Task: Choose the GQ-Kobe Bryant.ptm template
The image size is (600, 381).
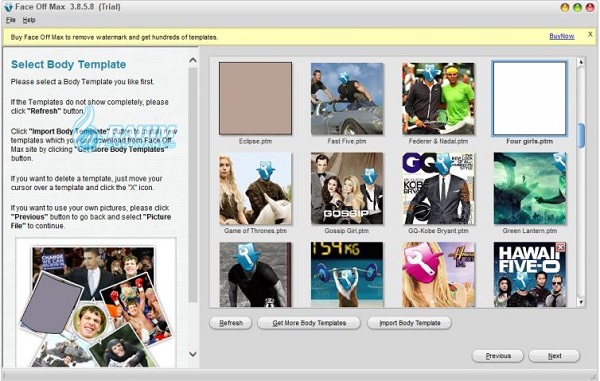Action: pos(438,189)
